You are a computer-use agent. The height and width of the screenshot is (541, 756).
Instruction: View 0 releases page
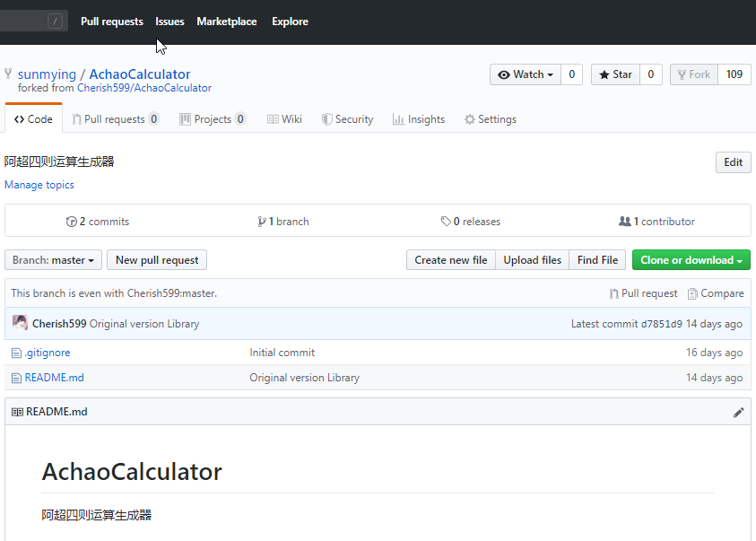click(x=471, y=222)
